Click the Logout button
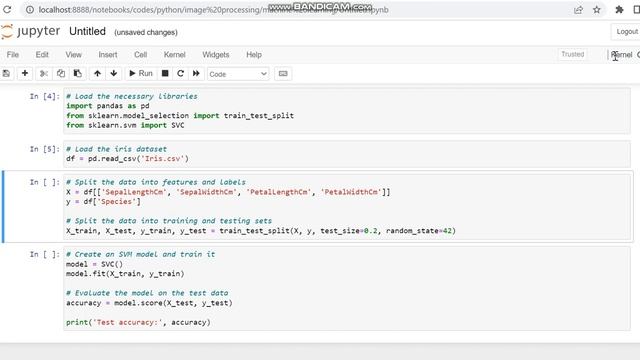 pos(626,31)
